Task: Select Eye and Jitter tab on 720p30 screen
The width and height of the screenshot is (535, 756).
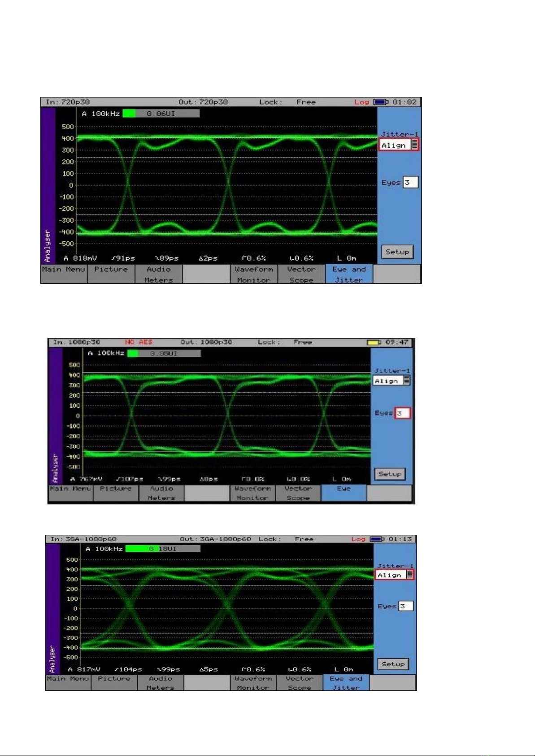Action: coord(349,274)
